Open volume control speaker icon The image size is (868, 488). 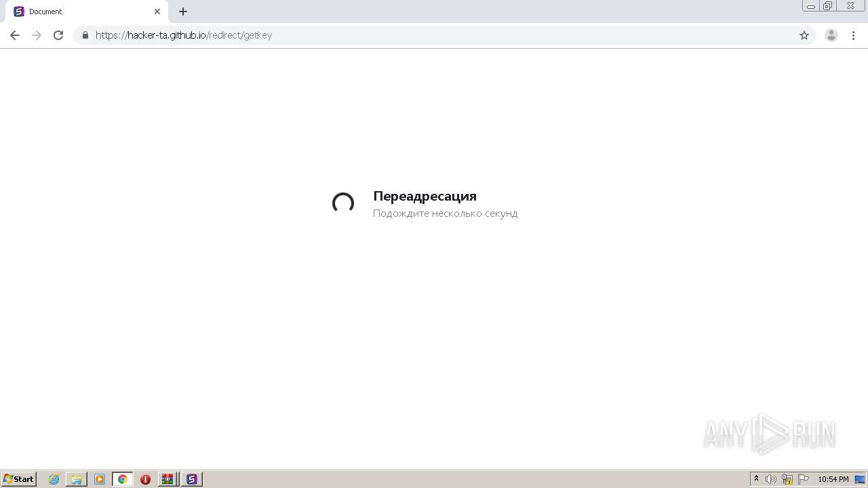(771, 479)
